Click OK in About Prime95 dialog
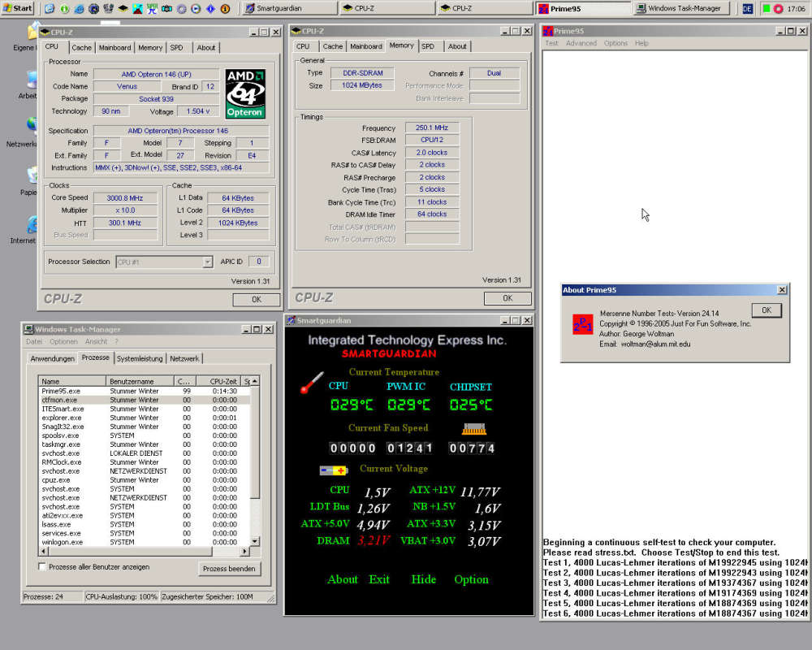 pos(767,310)
